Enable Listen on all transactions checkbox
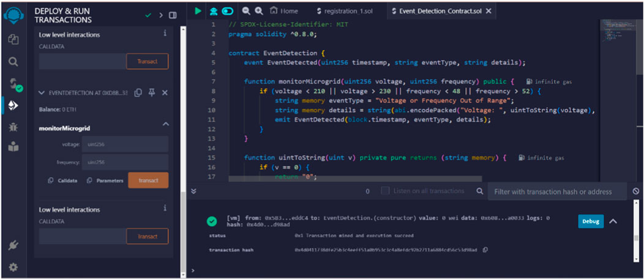The height and width of the screenshot is (280, 644). click(x=385, y=191)
